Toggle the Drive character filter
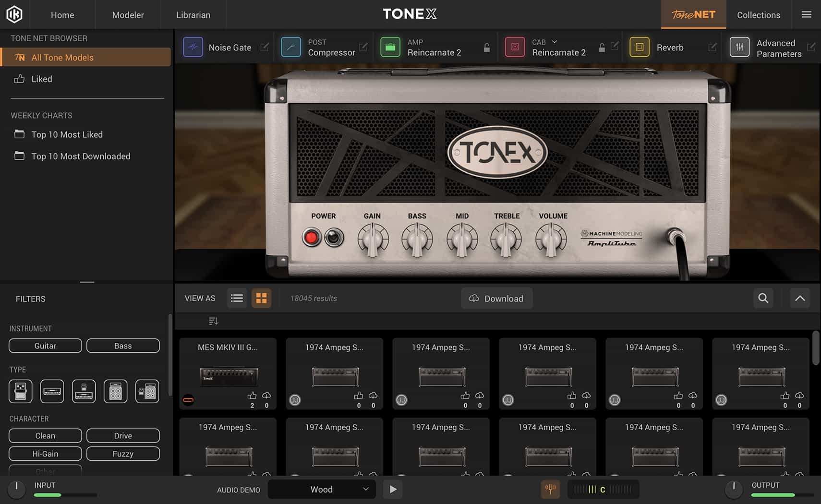The width and height of the screenshot is (821, 504). [x=123, y=435]
